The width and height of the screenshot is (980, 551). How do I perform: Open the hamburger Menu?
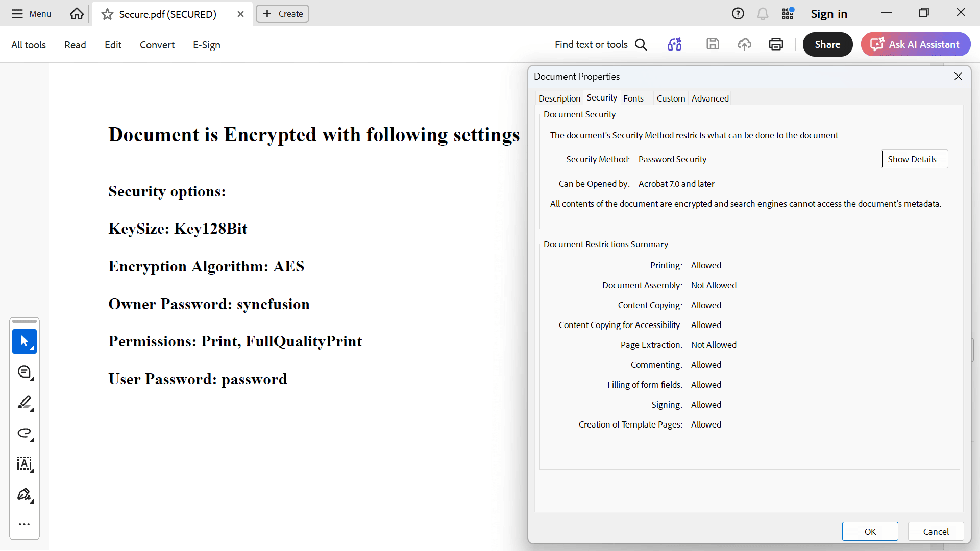click(x=32, y=14)
